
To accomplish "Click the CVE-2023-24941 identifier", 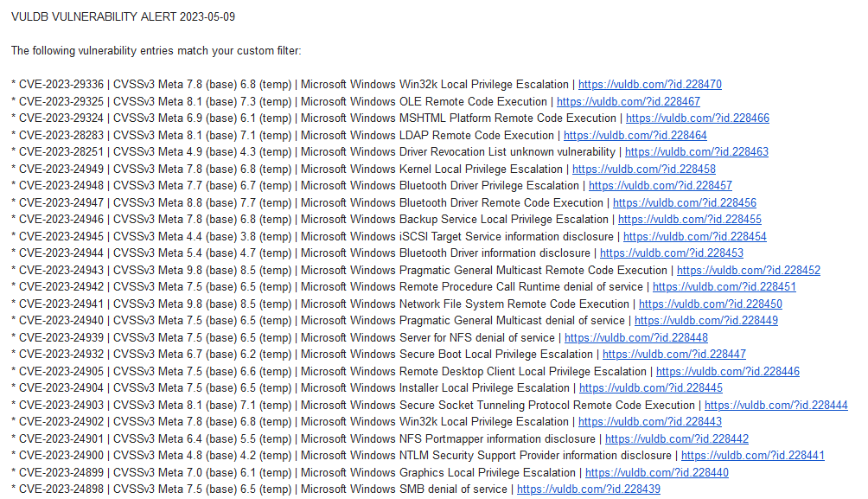I will [61, 304].
